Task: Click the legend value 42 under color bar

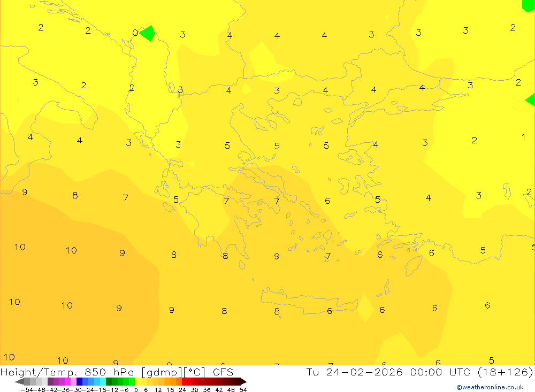Action: [219, 390]
